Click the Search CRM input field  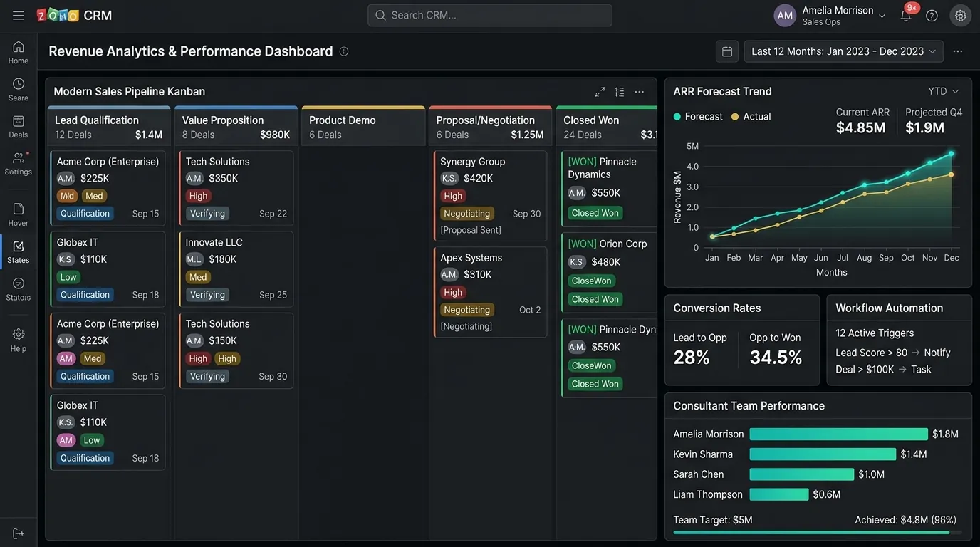click(x=490, y=15)
